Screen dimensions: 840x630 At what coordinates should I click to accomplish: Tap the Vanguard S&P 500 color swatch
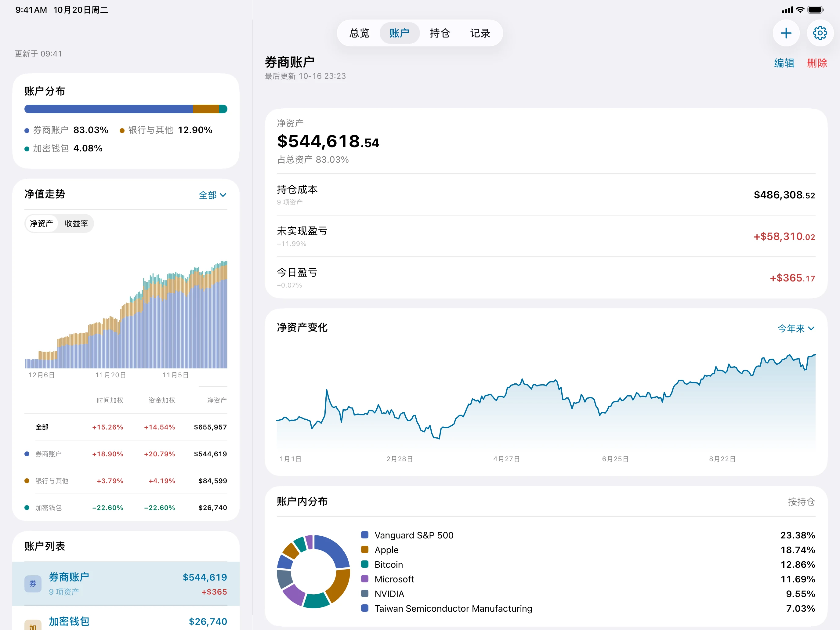[x=364, y=535]
